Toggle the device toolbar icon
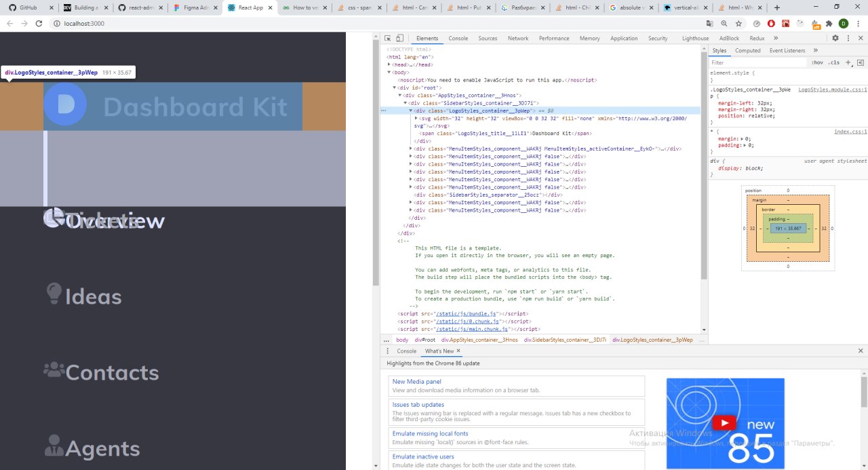This screenshot has width=868, height=470. pos(399,38)
